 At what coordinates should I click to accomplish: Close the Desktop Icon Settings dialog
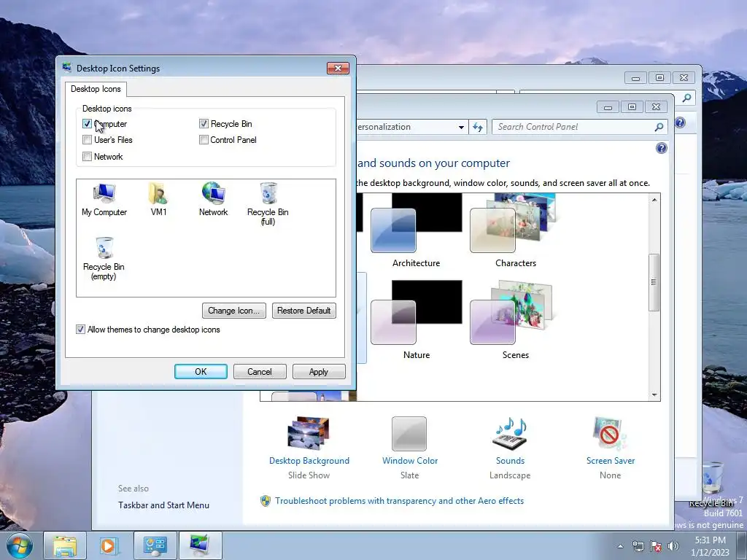[338, 68]
